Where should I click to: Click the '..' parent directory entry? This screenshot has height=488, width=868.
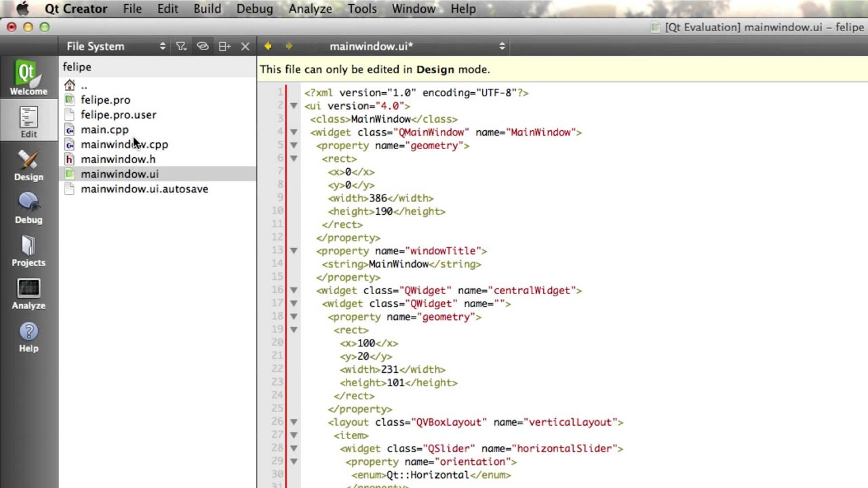coord(84,85)
